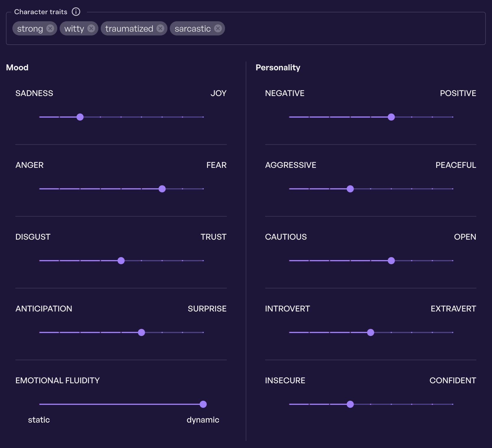Set Insecure–Confident slider to far right end
The image size is (492, 448).
tap(453, 404)
